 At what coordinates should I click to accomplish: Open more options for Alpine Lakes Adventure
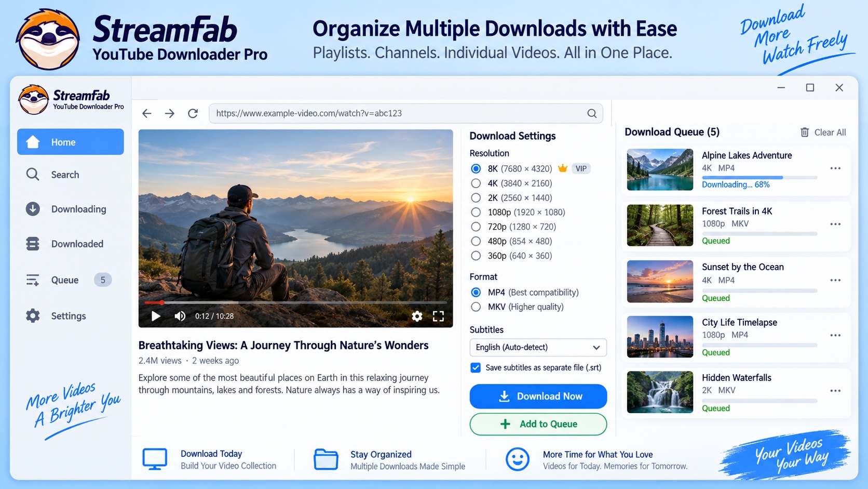tap(835, 168)
